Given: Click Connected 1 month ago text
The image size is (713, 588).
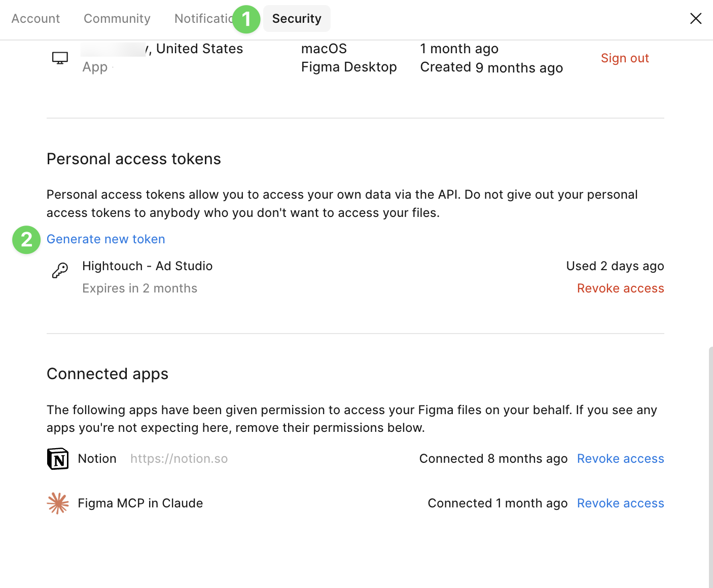Looking at the screenshot, I should (x=497, y=503).
